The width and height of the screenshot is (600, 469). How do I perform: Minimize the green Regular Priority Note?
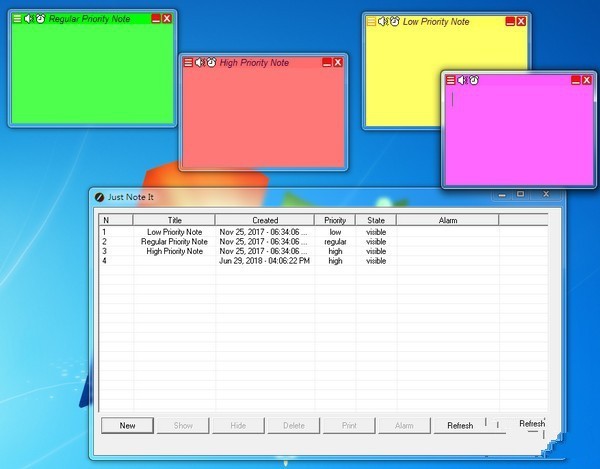pos(156,18)
